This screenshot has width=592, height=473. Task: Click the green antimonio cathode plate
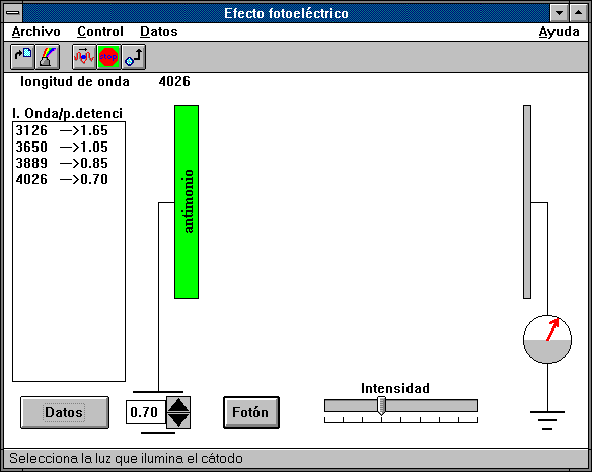click(187, 202)
